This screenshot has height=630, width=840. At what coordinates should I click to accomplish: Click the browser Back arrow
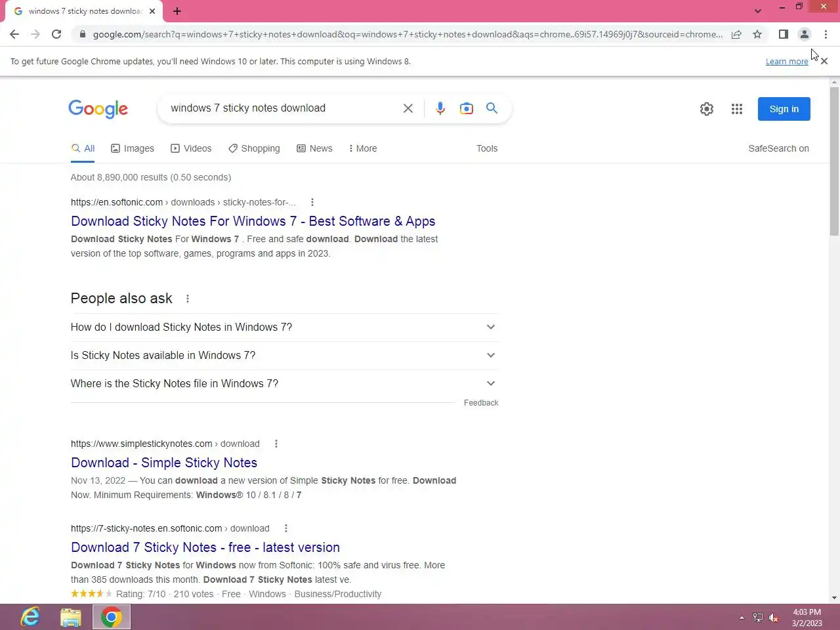pos(14,34)
